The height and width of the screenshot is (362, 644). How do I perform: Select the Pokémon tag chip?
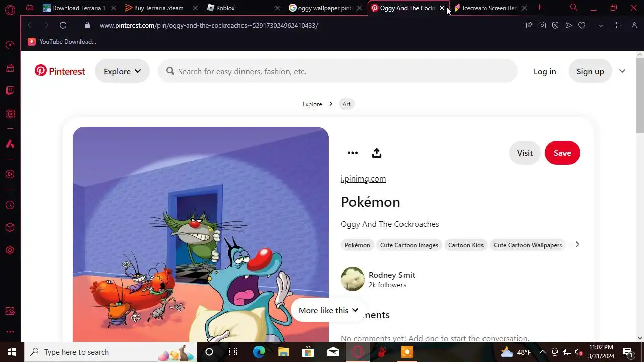(357, 245)
